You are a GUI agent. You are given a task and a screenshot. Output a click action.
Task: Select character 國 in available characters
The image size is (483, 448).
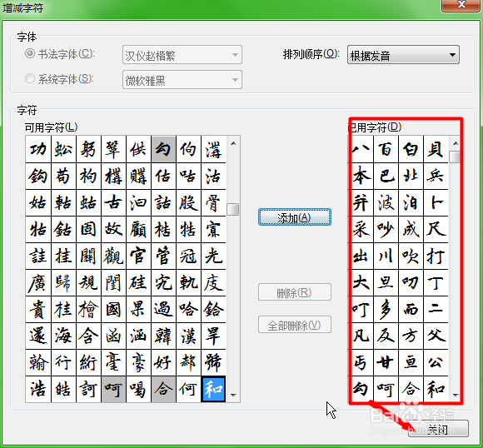(x=113, y=309)
